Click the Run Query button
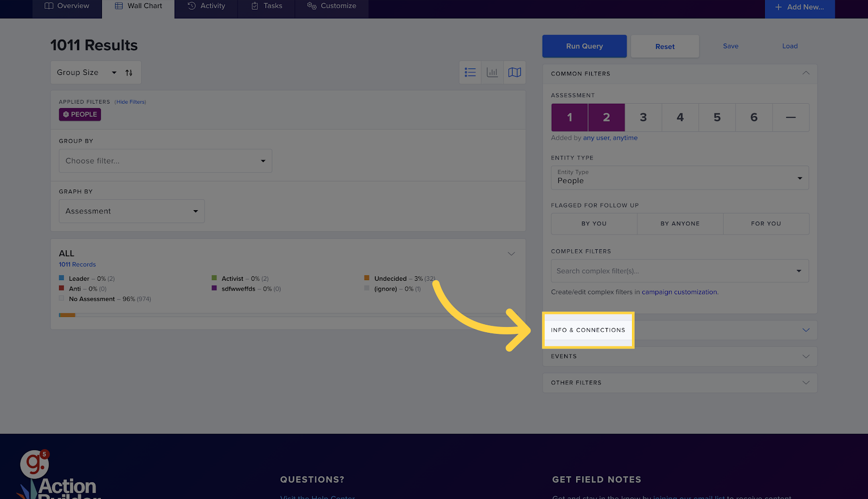868x499 pixels. (584, 46)
